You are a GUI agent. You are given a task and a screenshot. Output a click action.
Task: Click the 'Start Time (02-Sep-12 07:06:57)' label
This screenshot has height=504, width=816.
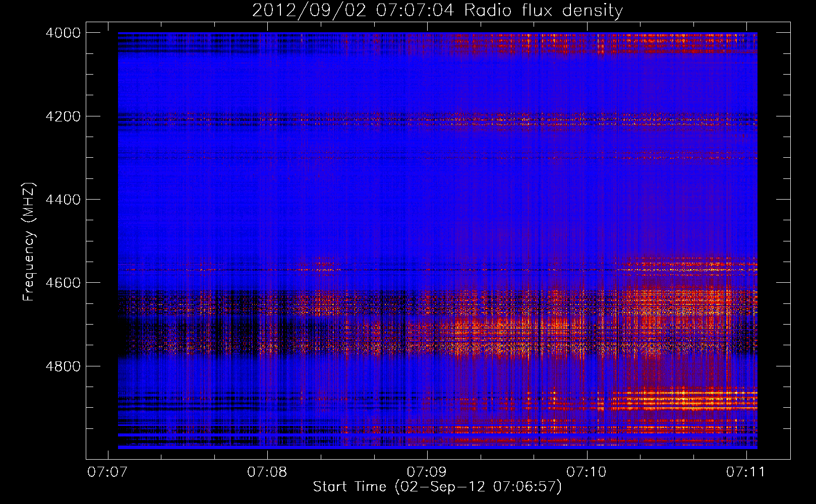(x=437, y=487)
